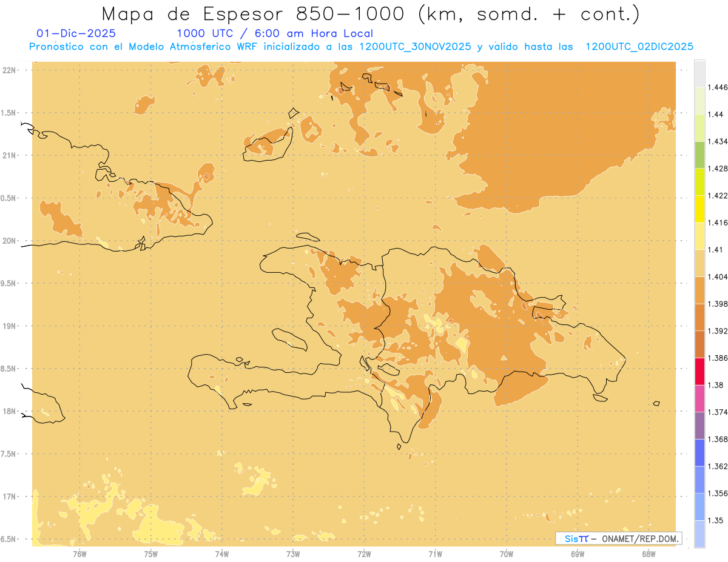Viewport: 728px width, 562px height.
Task: Click the '20N' latitude label
Action: point(10,241)
